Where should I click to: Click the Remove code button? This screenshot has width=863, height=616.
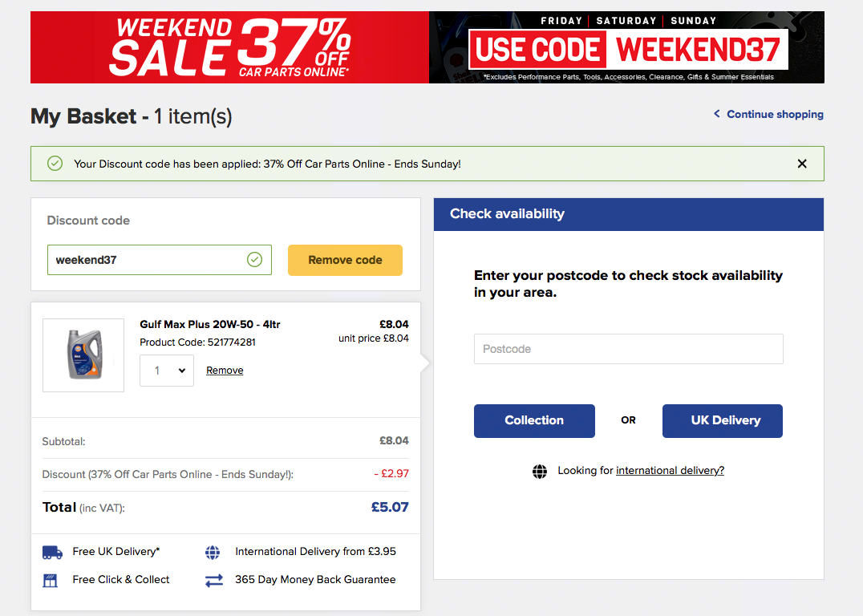345,260
